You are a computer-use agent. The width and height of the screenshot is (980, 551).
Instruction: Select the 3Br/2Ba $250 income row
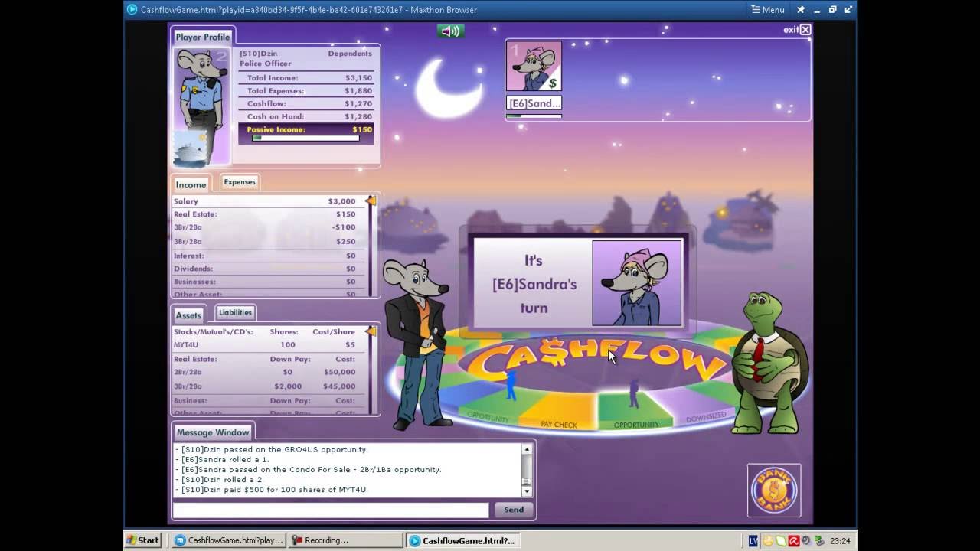pos(265,241)
